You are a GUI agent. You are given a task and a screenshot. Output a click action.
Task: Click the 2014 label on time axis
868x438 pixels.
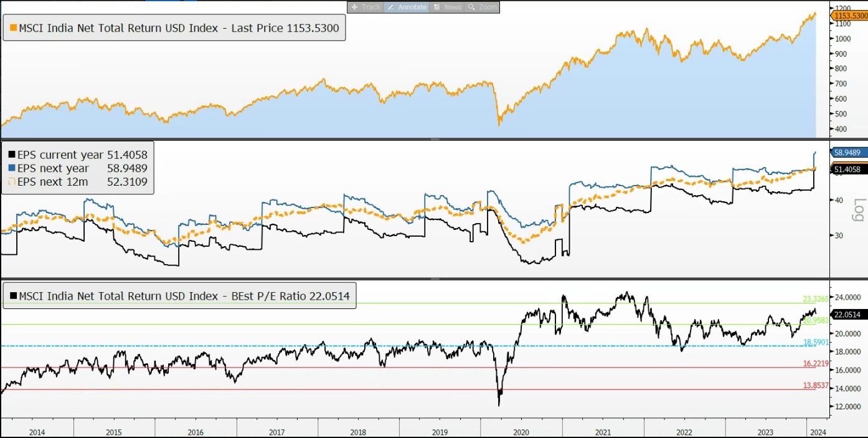37,432
